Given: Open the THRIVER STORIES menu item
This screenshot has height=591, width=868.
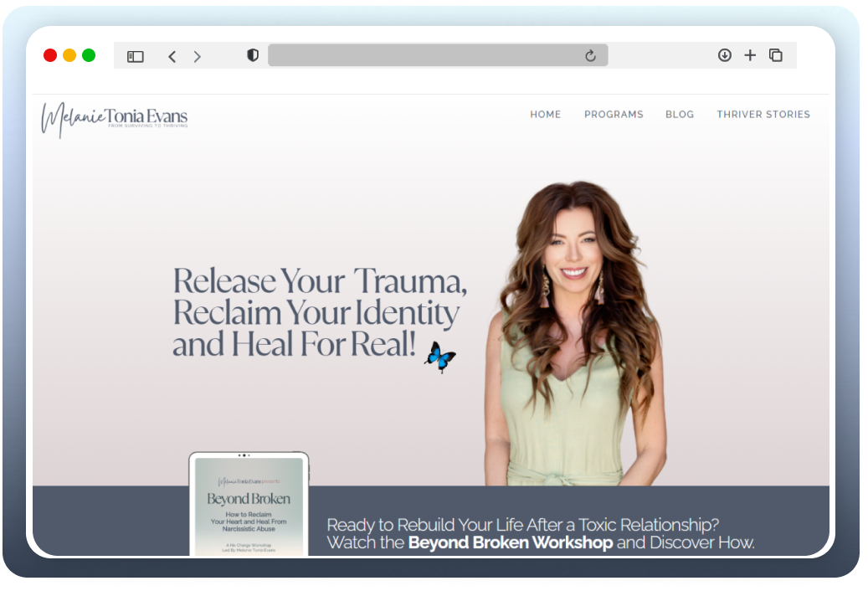Looking at the screenshot, I should point(763,115).
